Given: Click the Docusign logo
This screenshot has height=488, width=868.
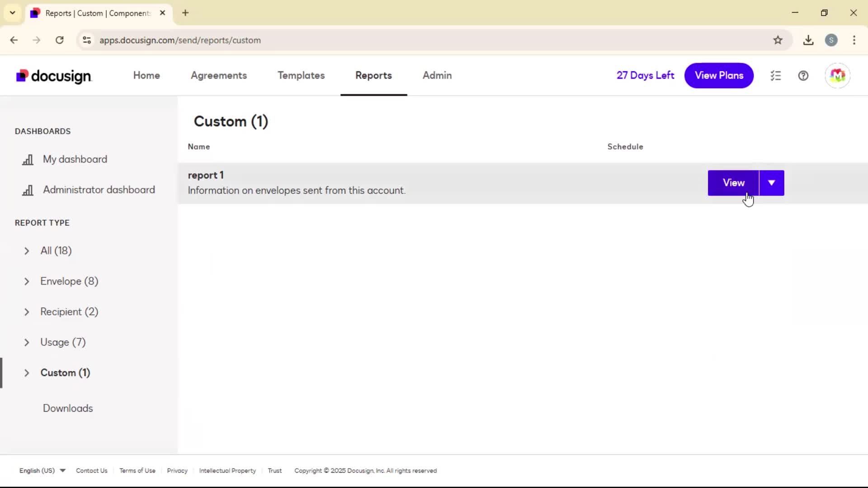Looking at the screenshot, I should tap(54, 76).
